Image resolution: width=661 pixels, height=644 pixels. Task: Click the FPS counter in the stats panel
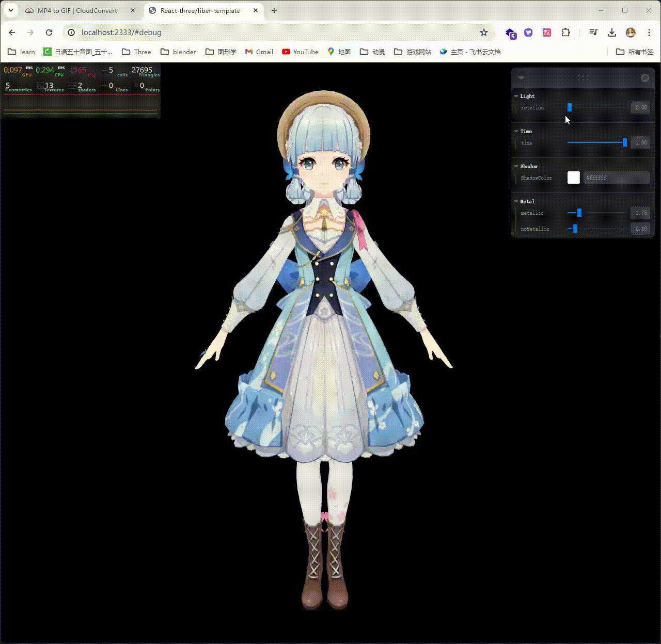(x=80, y=71)
